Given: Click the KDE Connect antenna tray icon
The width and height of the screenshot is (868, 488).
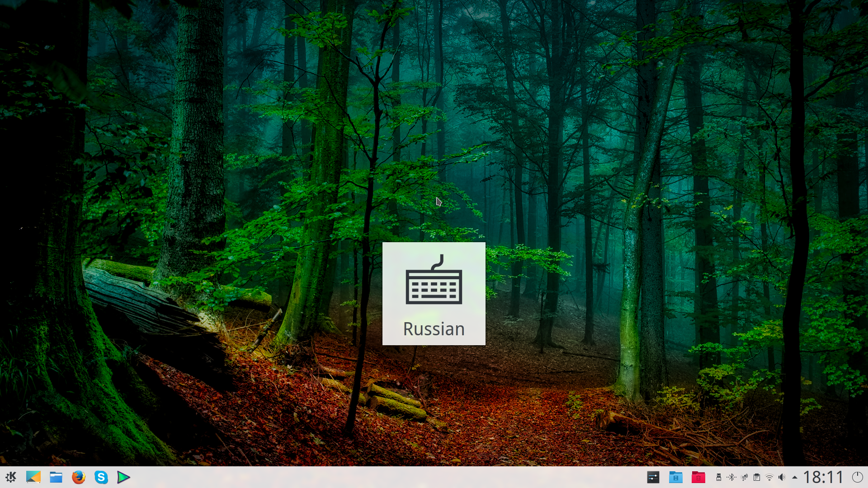Looking at the screenshot, I should [x=744, y=477].
